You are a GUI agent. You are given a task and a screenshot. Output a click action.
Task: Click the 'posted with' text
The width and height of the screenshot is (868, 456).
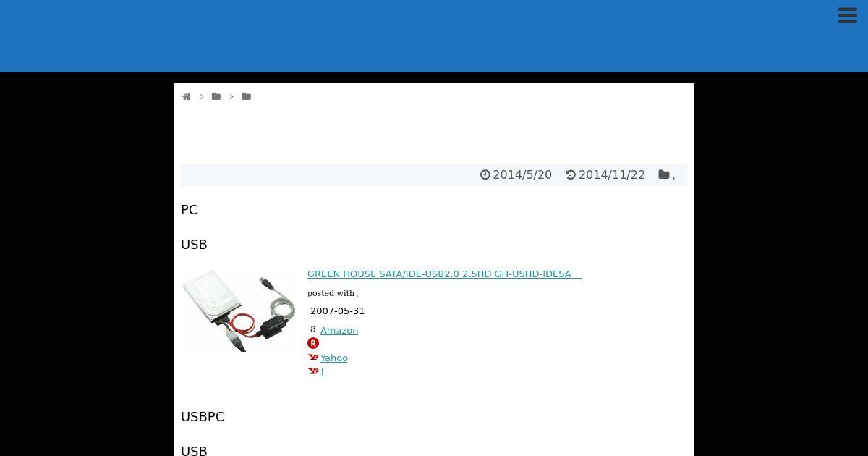(x=331, y=293)
